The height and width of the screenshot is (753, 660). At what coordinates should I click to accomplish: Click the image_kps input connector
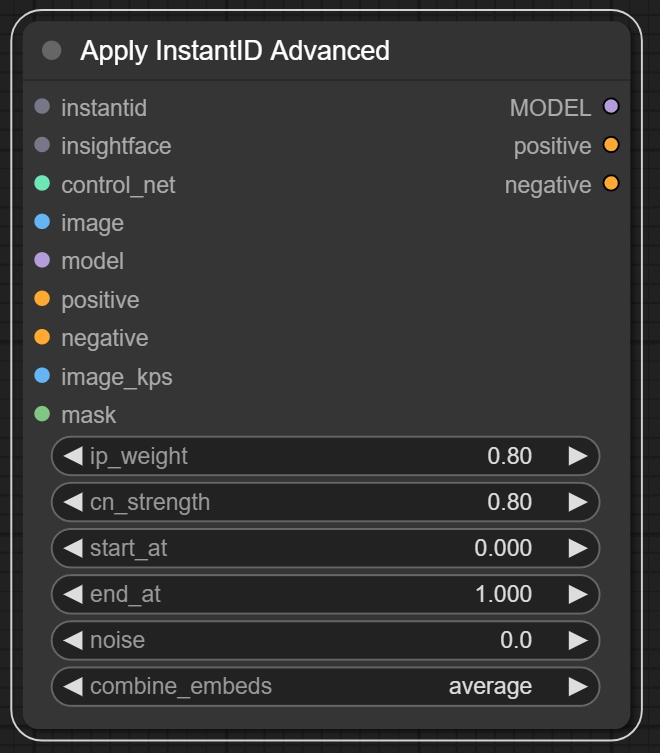click(42, 376)
